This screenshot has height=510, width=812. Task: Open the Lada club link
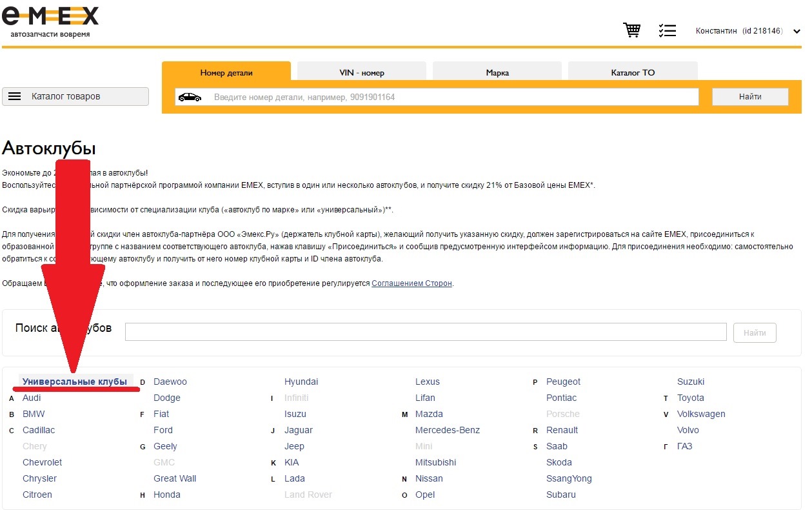click(x=295, y=478)
